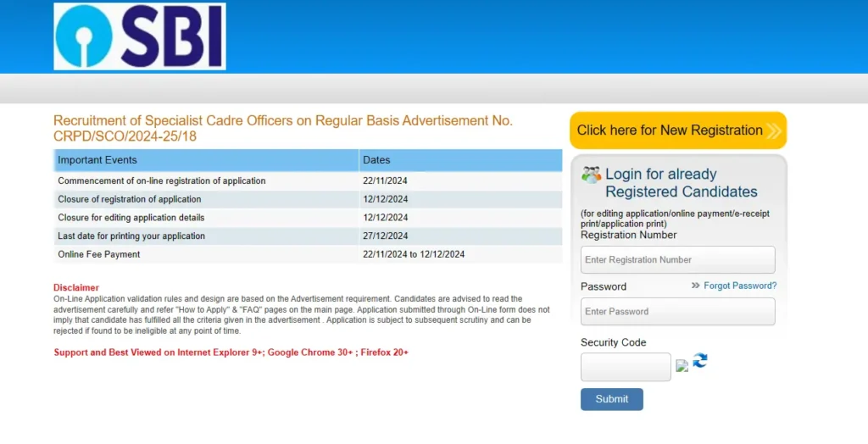Screen dimensions: 868x444
Task: Select the Commencement of on-line registration row
Action: [x=162, y=181]
